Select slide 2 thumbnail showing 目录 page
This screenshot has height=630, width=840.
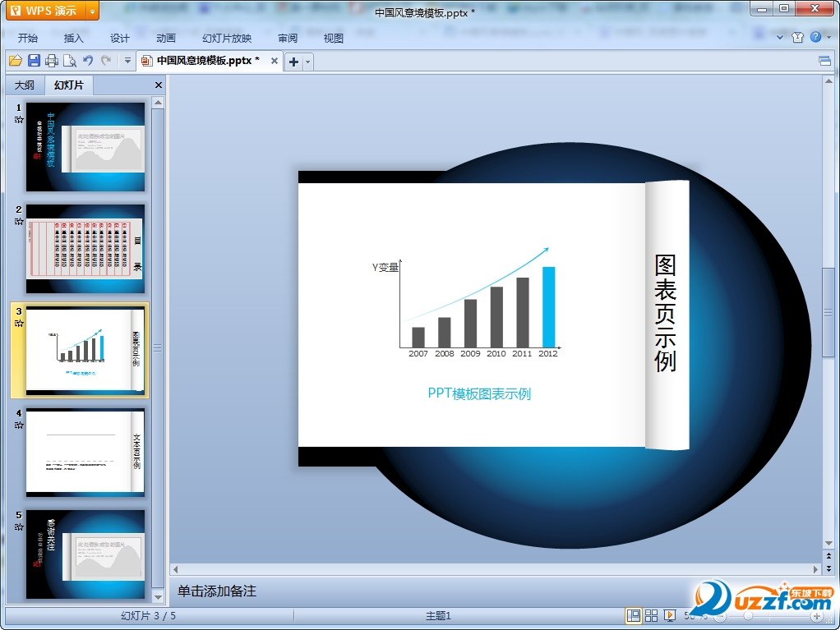pos(85,248)
